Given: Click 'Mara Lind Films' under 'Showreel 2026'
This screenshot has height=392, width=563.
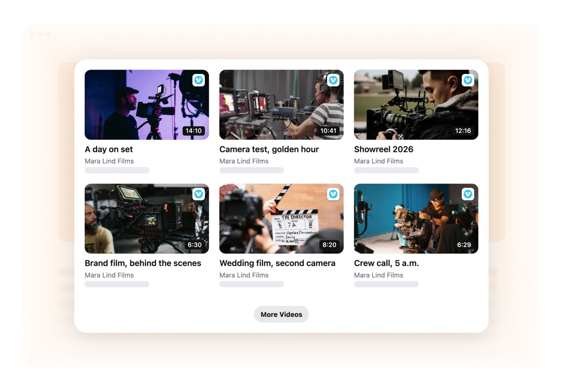Looking at the screenshot, I should click(x=379, y=161).
